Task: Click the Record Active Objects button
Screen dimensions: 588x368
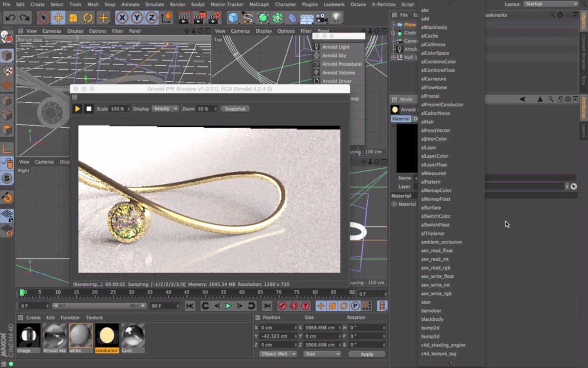Action: click(x=282, y=306)
